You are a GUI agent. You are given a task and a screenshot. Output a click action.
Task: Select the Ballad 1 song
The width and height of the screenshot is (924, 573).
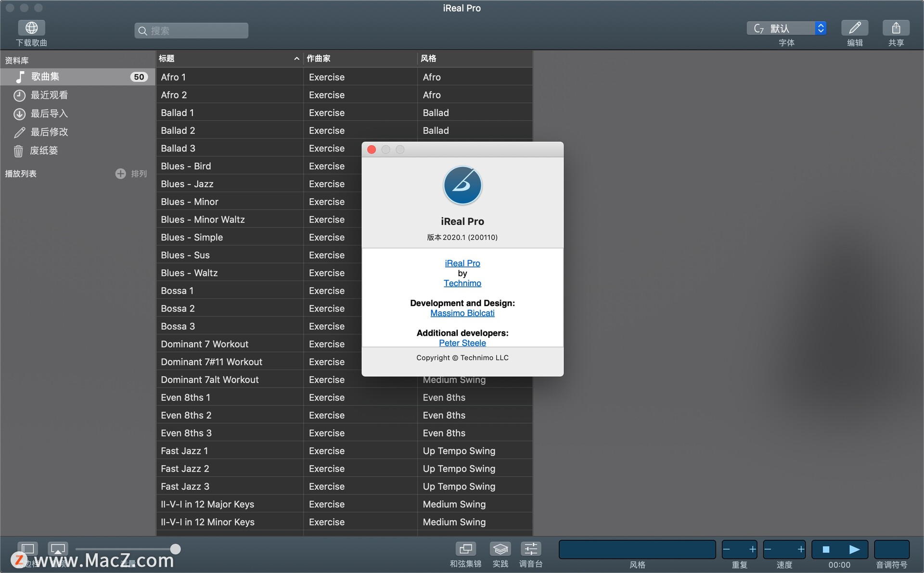[345, 113]
